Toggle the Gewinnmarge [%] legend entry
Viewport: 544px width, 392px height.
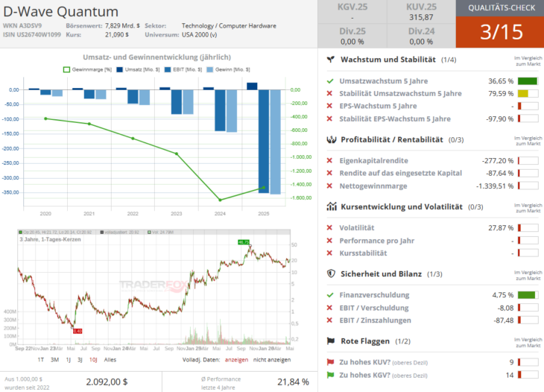point(87,70)
